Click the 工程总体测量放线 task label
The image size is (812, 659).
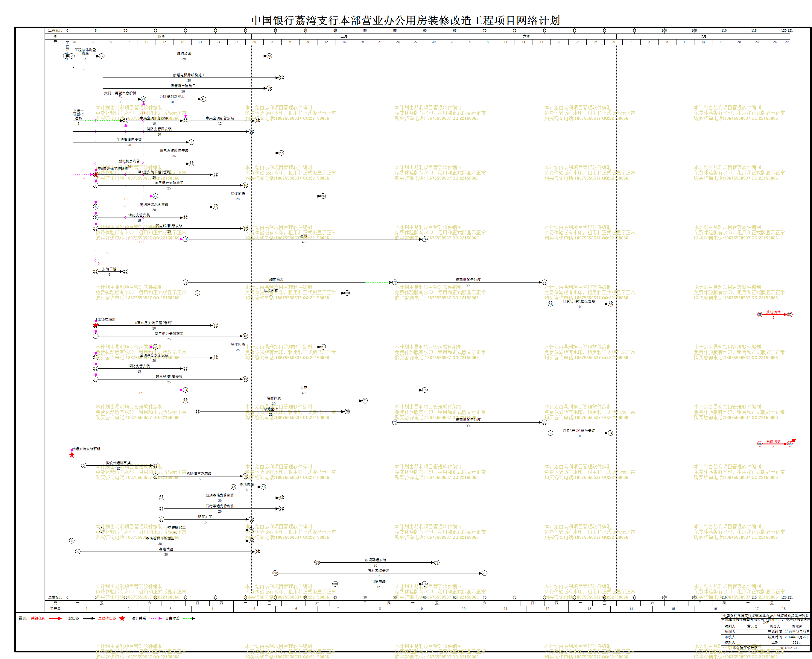pyautogui.click(x=85, y=52)
